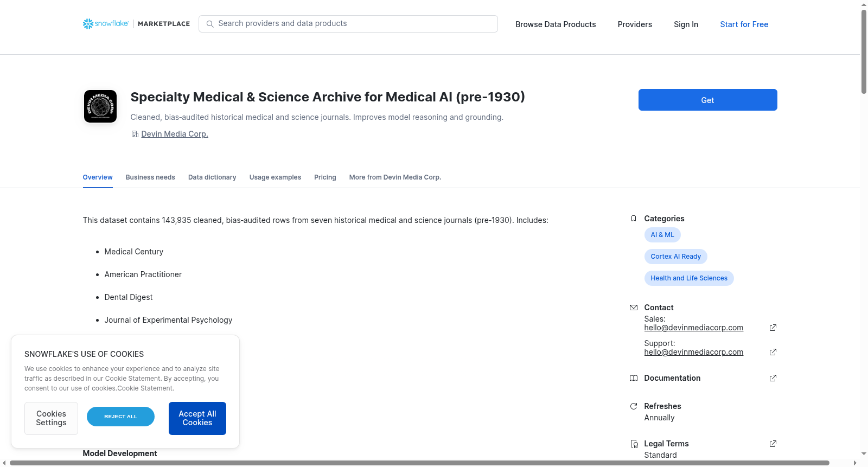Switch to the Data dictionary tab

[212, 177]
